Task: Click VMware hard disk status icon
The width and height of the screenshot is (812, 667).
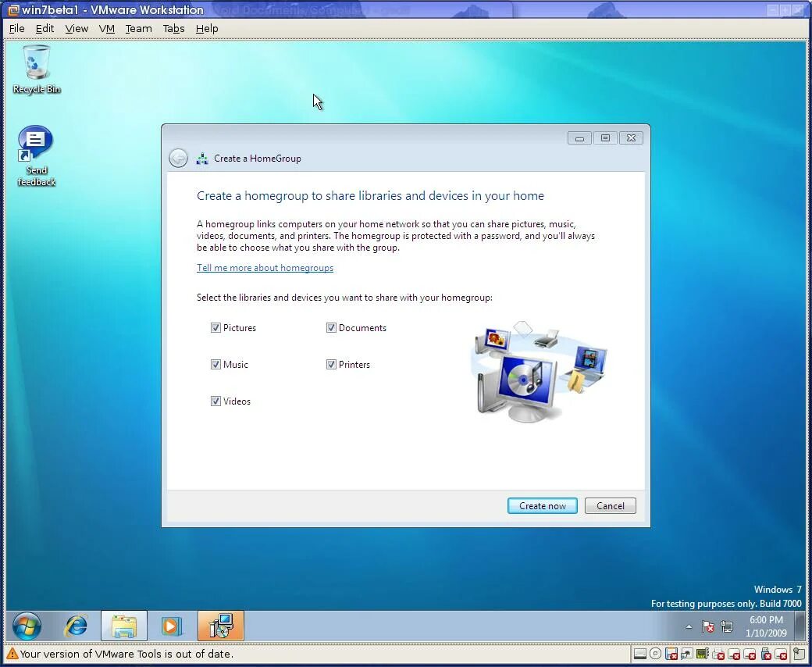Action: 640,654
